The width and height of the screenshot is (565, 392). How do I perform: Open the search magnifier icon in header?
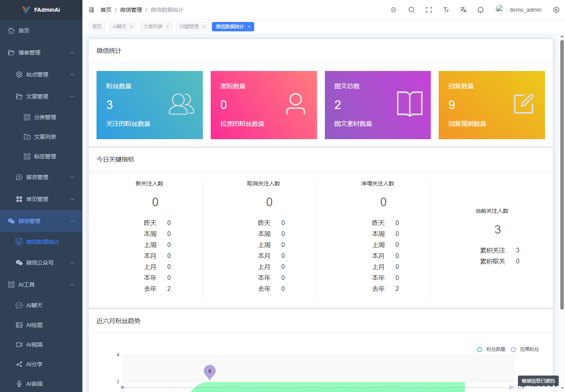click(411, 10)
